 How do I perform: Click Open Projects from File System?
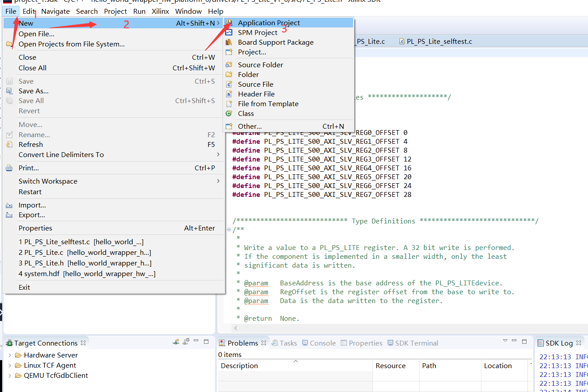pyautogui.click(x=114, y=44)
